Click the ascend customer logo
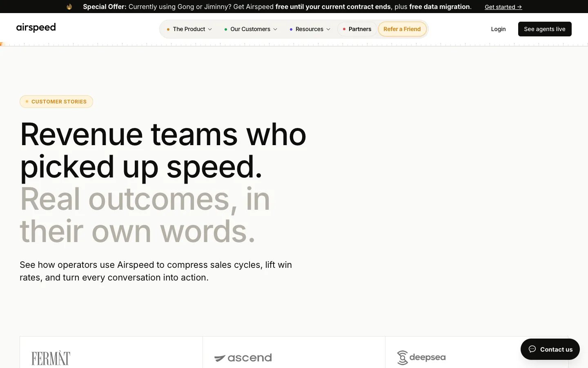 (243, 358)
